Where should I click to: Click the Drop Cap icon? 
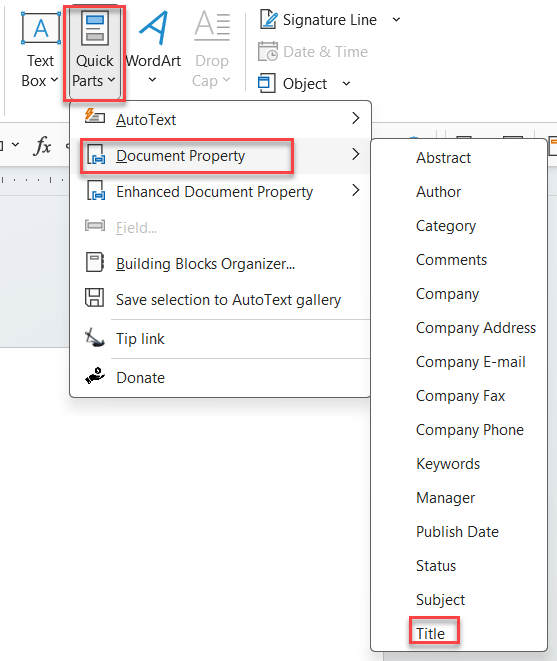212,27
